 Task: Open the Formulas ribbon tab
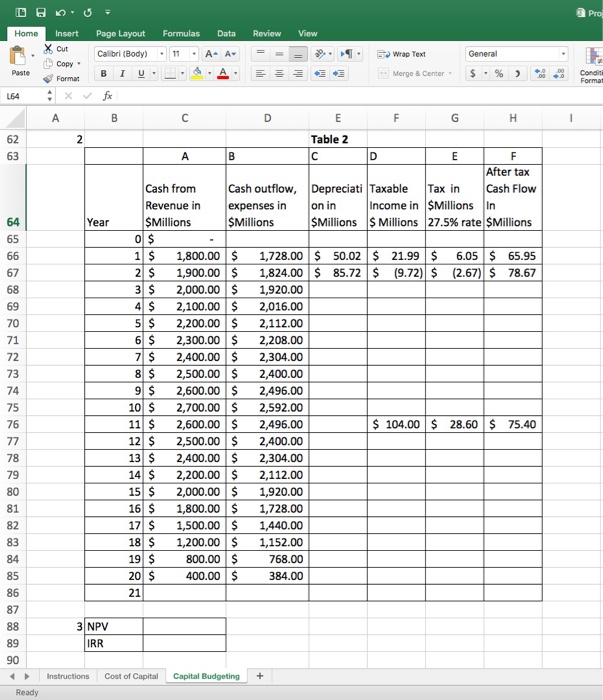181,33
